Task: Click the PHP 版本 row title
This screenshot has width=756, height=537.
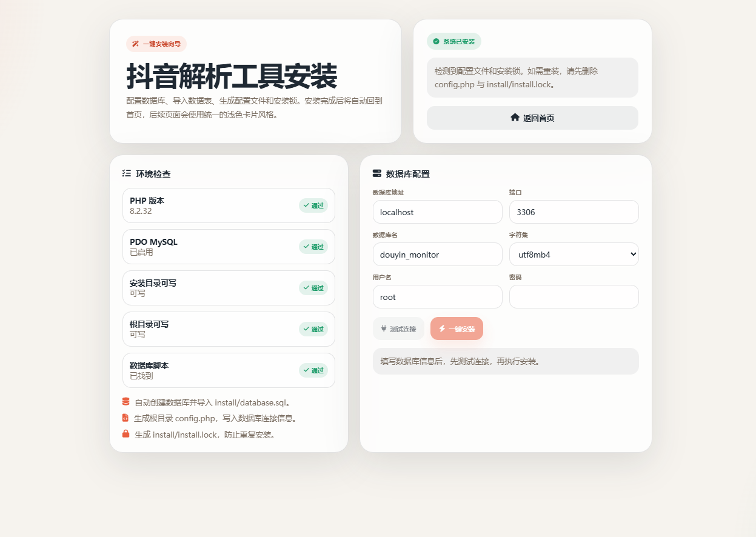Action: click(x=147, y=201)
